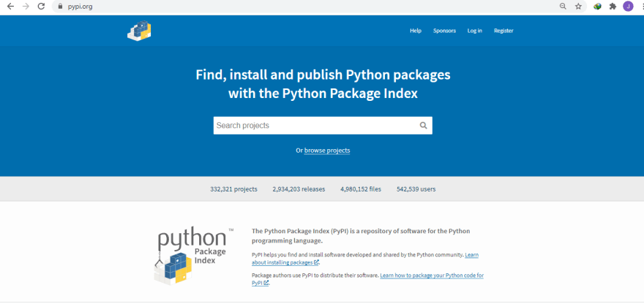Click the padlock site info icon
The image size is (644, 304).
coord(60,6)
